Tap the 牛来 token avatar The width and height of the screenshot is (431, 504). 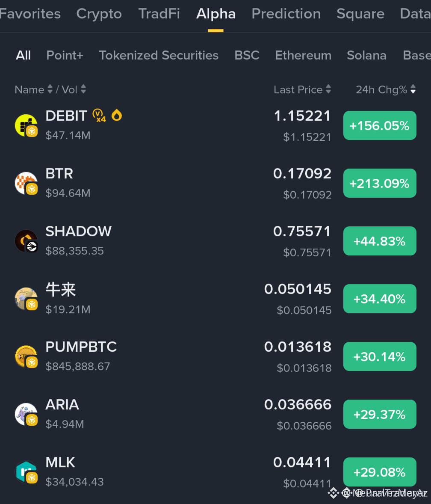[27, 299]
